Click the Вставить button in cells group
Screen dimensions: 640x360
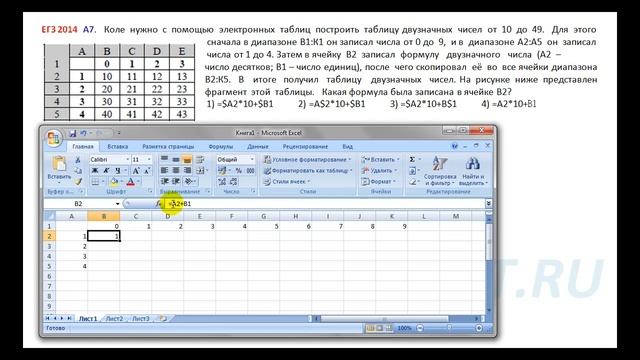(380, 160)
